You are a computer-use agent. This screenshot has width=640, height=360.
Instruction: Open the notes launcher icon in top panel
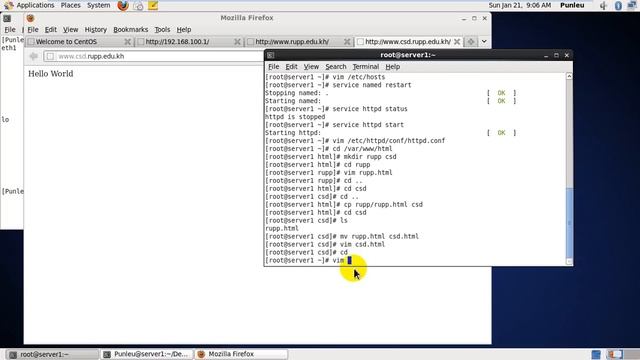[x=153, y=6]
